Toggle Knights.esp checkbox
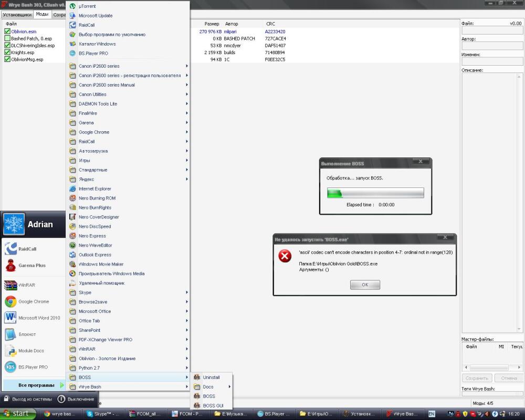The image size is (525, 420). [x=7, y=52]
